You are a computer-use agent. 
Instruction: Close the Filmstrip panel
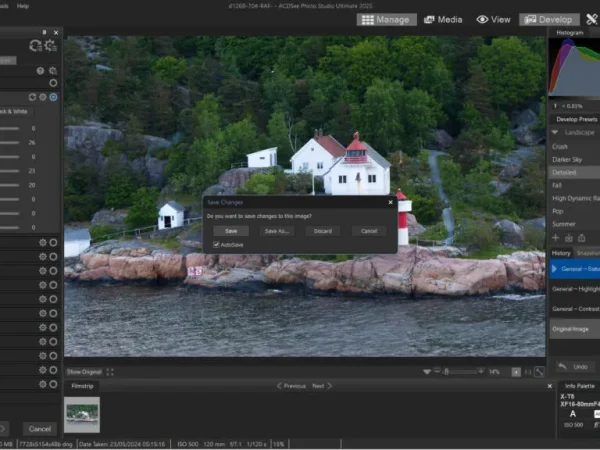(549, 386)
